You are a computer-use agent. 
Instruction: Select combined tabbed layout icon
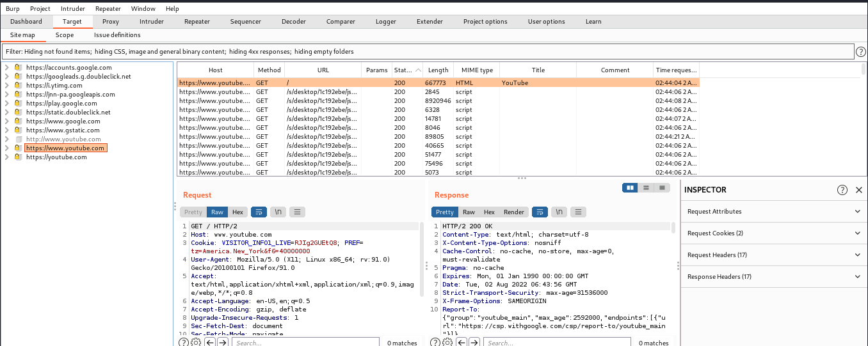663,187
